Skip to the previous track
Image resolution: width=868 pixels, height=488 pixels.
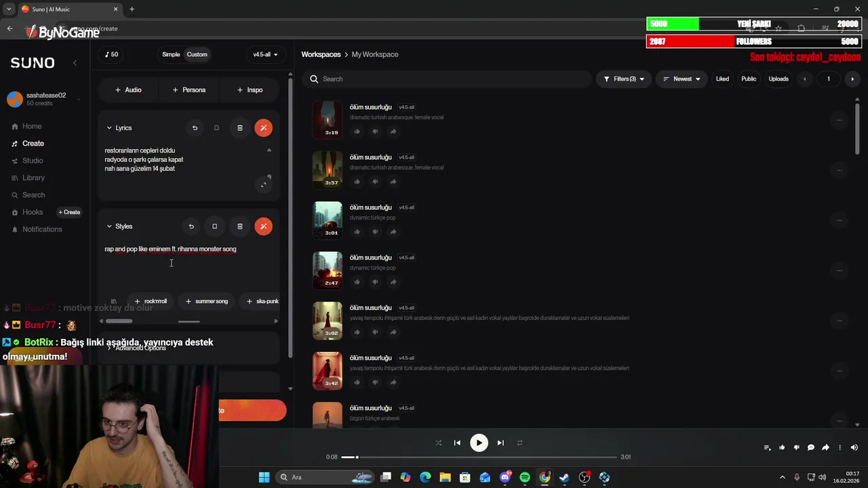click(x=457, y=443)
